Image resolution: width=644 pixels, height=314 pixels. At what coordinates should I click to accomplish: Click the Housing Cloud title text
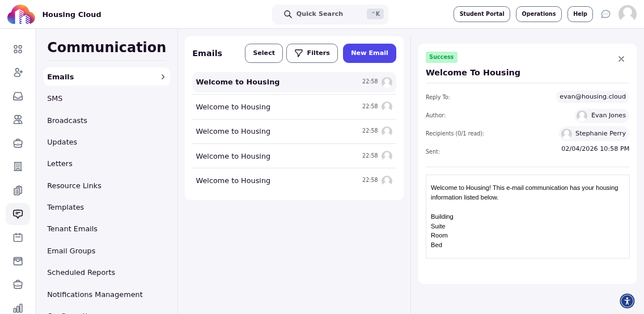pos(72,15)
